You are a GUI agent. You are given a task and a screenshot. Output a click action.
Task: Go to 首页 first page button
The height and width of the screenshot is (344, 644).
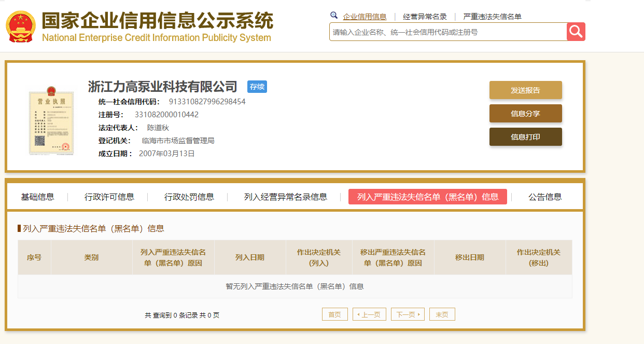pos(335,314)
